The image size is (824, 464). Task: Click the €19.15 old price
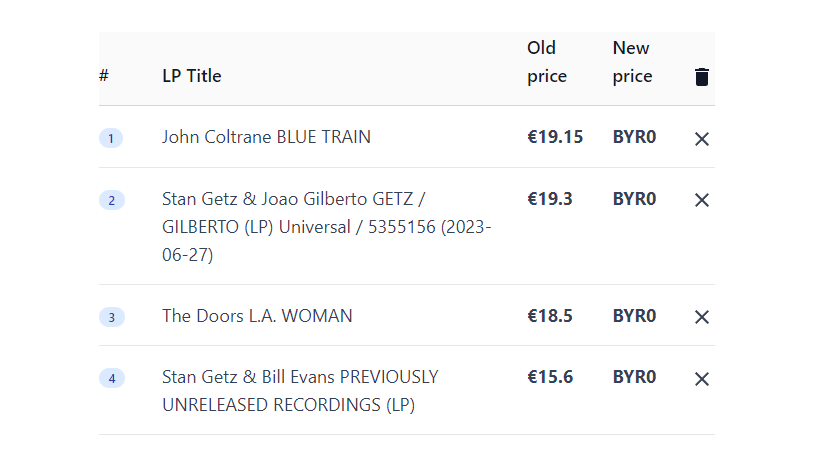pyautogui.click(x=555, y=137)
